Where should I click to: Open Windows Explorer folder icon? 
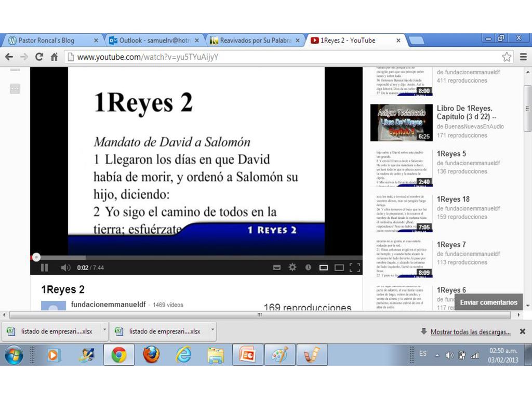pos(216,355)
